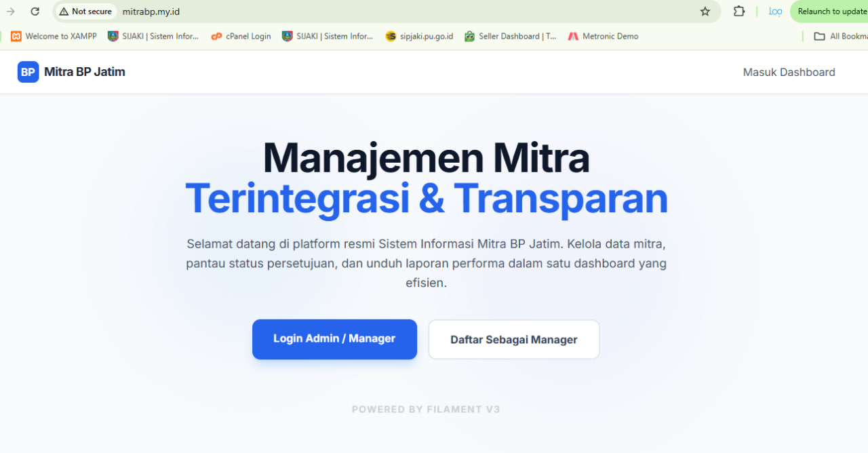Open the Seller Dashboard bookmark

510,36
